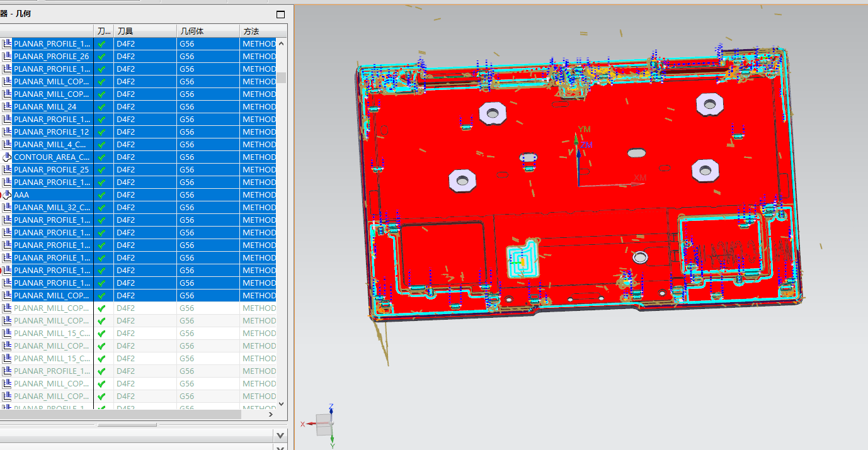Select the round white hole near model bottom
868x450 pixels.
(x=641, y=256)
